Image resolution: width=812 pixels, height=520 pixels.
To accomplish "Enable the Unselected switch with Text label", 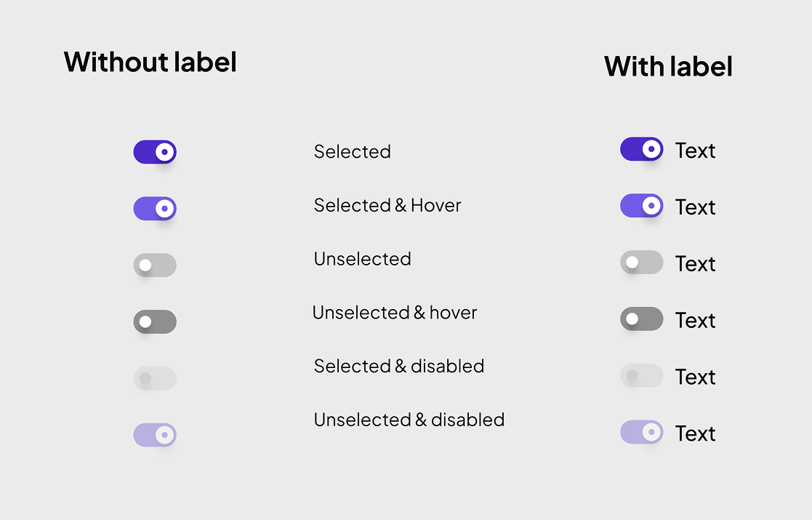I will point(642,263).
